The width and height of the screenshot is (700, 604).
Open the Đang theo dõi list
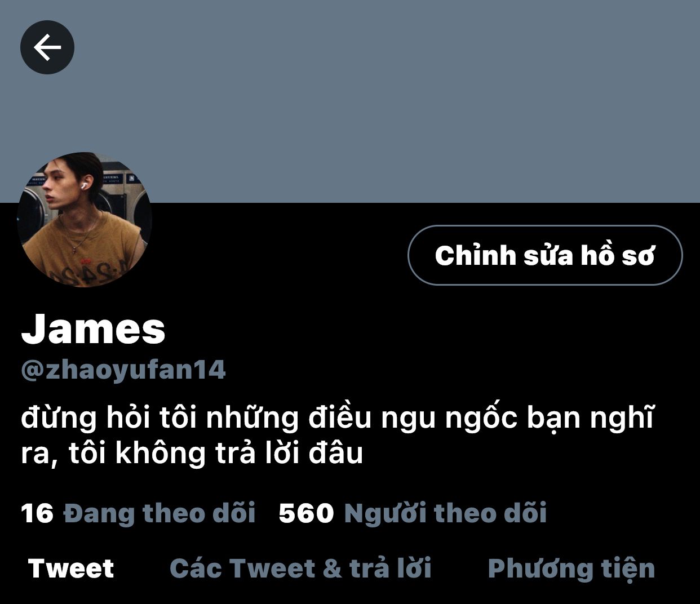coord(160,513)
